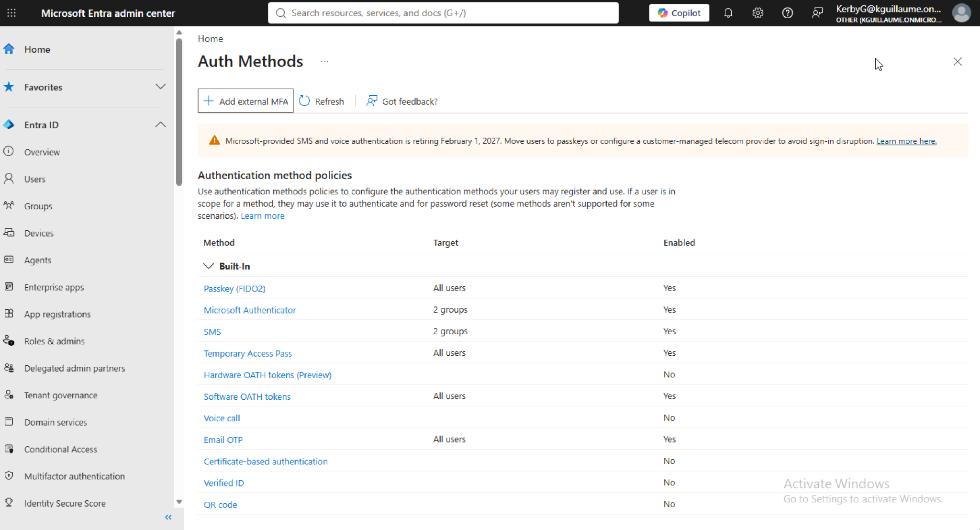Open the Passkey (FIDO2) method

click(234, 289)
